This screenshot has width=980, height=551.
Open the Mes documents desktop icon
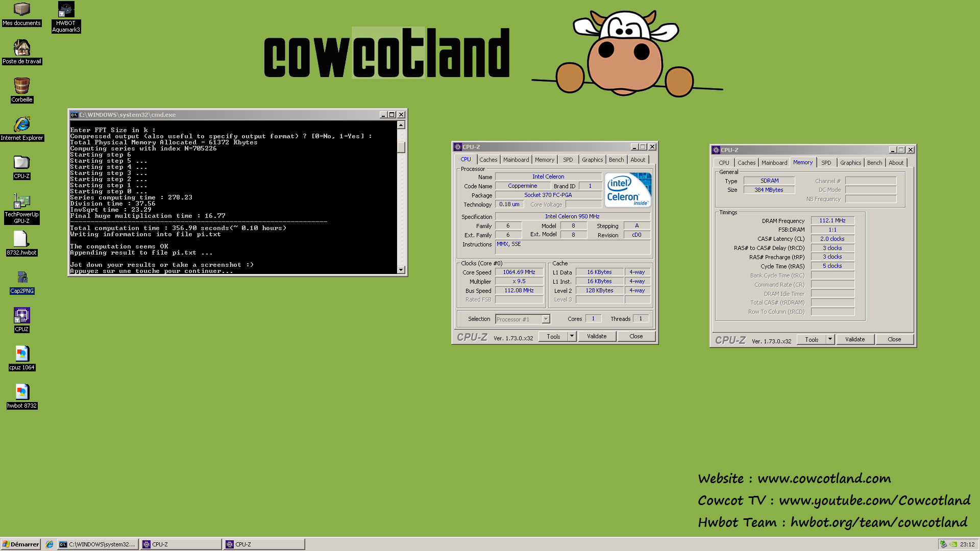click(x=21, y=14)
